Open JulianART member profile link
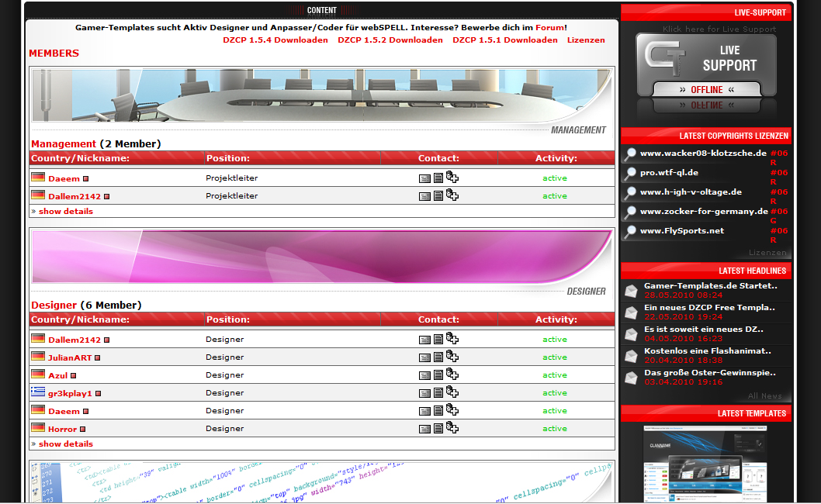The width and height of the screenshot is (821, 504). (x=70, y=358)
